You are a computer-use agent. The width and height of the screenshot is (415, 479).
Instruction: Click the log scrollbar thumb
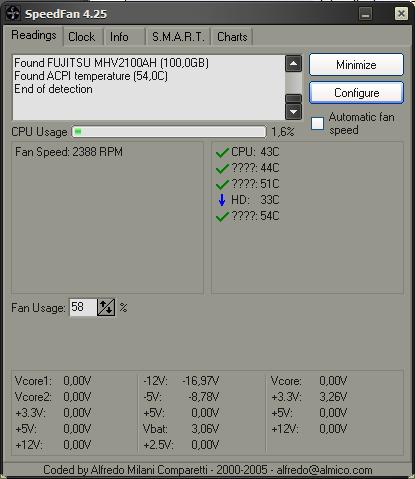pos(294,98)
